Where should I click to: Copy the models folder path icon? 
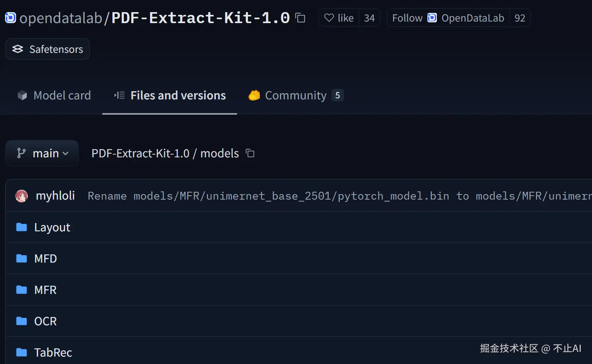[250, 153]
